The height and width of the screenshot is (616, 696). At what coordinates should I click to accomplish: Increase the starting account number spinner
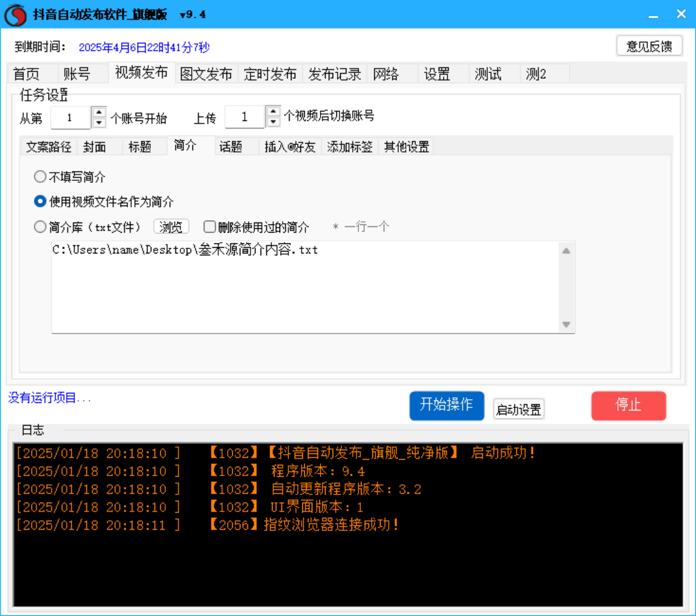coord(99,112)
